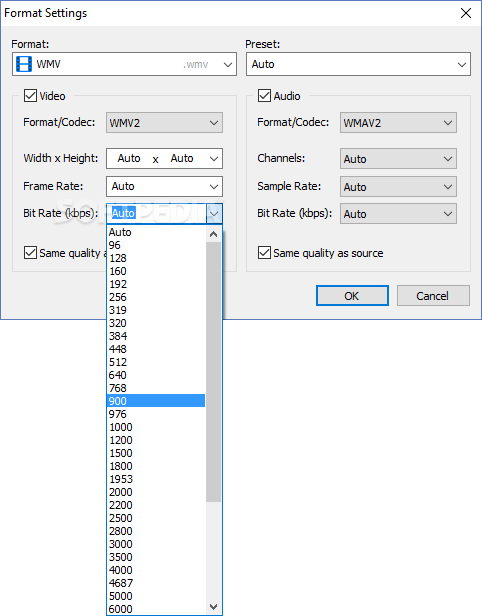Select the 2800 bit rate option
Image resolution: width=482 pixels, height=616 pixels.
[x=156, y=531]
